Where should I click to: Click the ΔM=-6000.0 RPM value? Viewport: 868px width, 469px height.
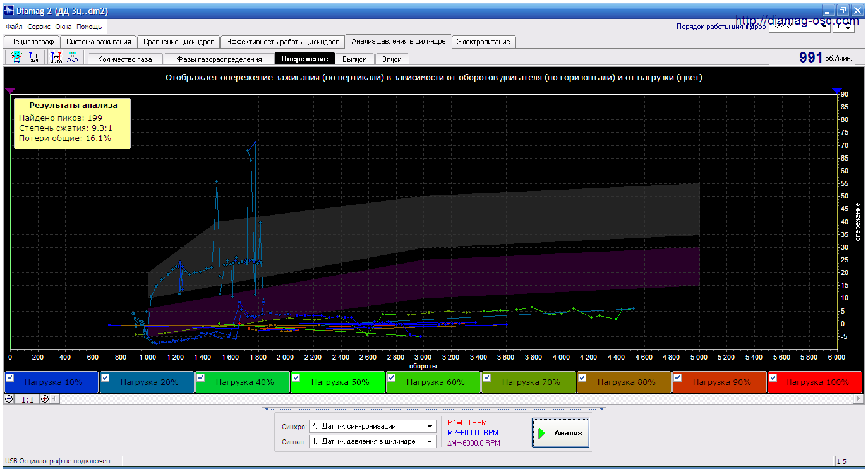473,443
